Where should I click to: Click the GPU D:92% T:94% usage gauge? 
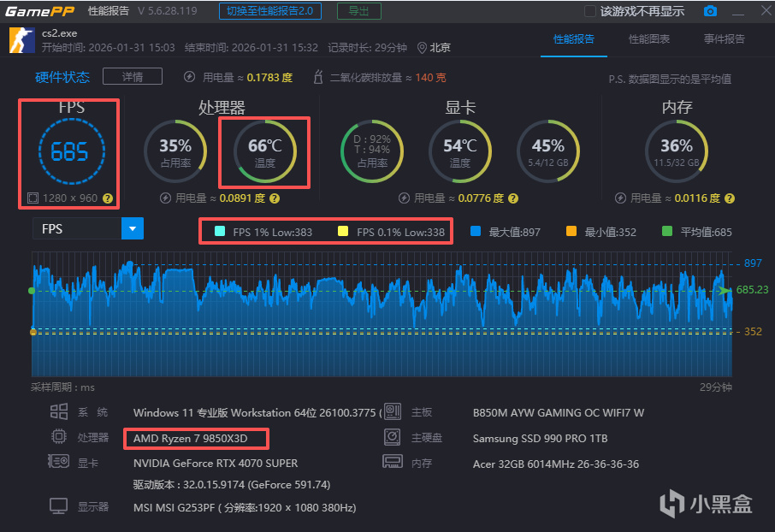click(x=372, y=151)
